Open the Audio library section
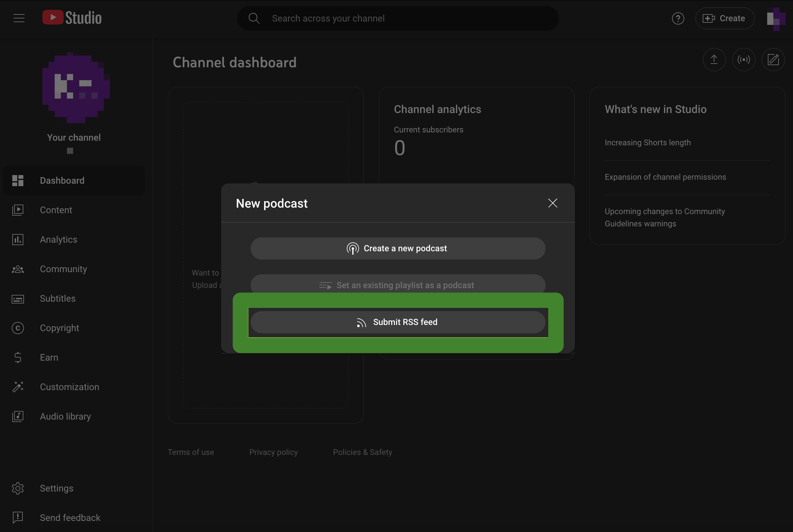 pyautogui.click(x=65, y=417)
